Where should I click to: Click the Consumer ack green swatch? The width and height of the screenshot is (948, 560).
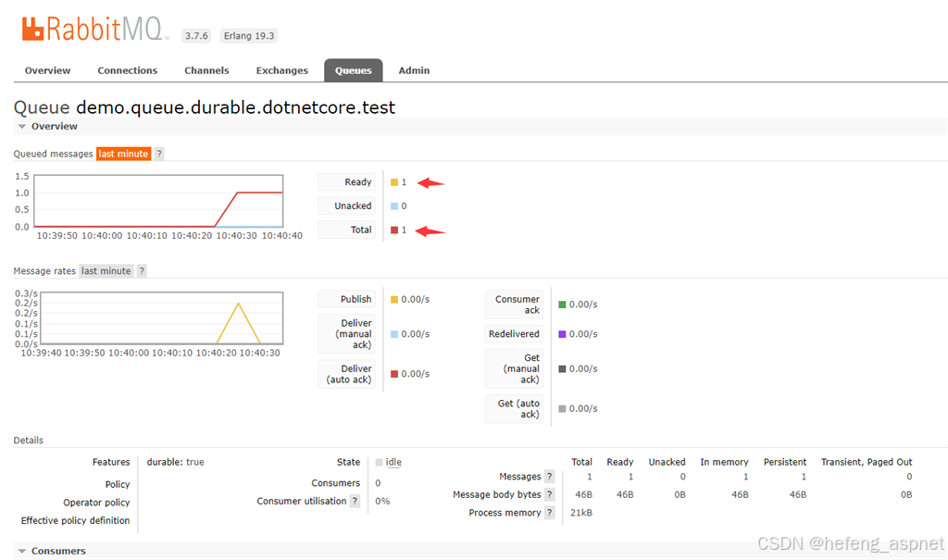click(562, 305)
